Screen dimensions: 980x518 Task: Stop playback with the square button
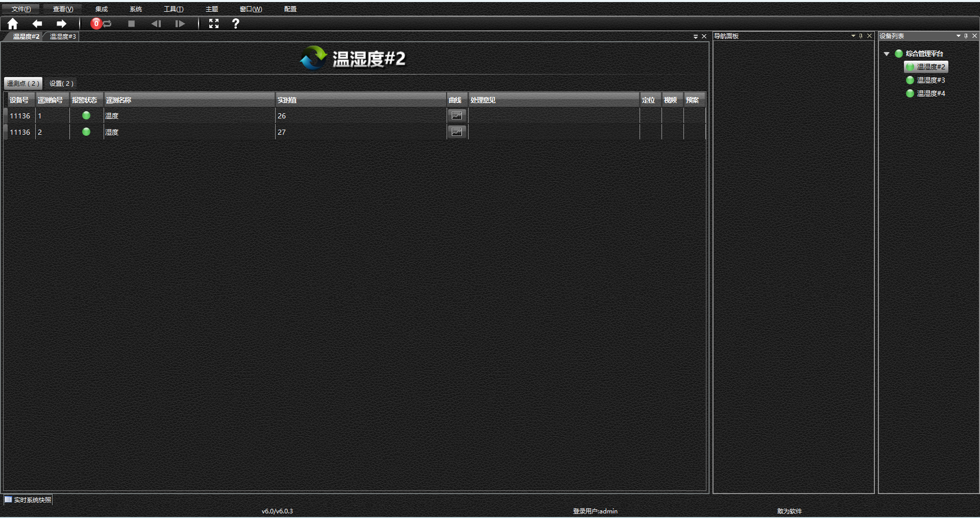click(x=132, y=23)
